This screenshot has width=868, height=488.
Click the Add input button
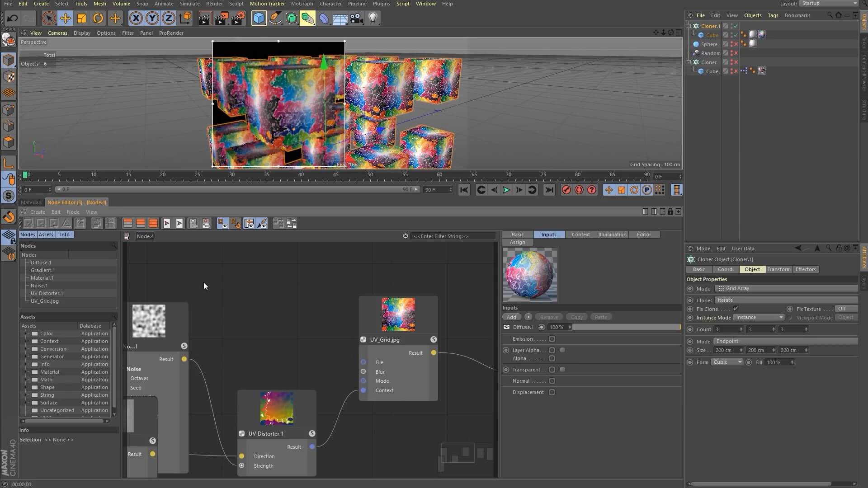pyautogui.click(x=511, y=317)
